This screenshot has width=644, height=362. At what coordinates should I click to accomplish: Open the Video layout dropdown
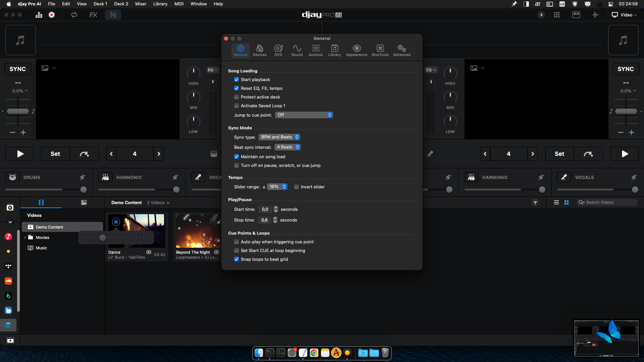point(624,15)
